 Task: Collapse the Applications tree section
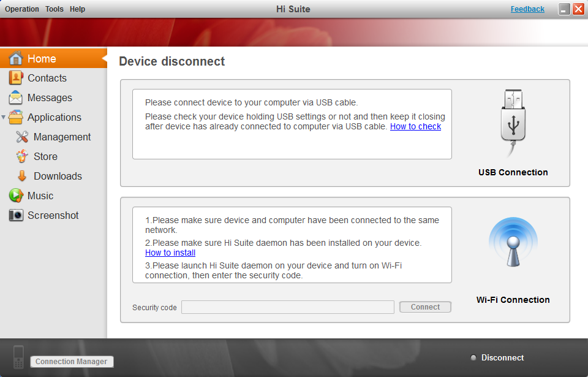tap(5, 117)
